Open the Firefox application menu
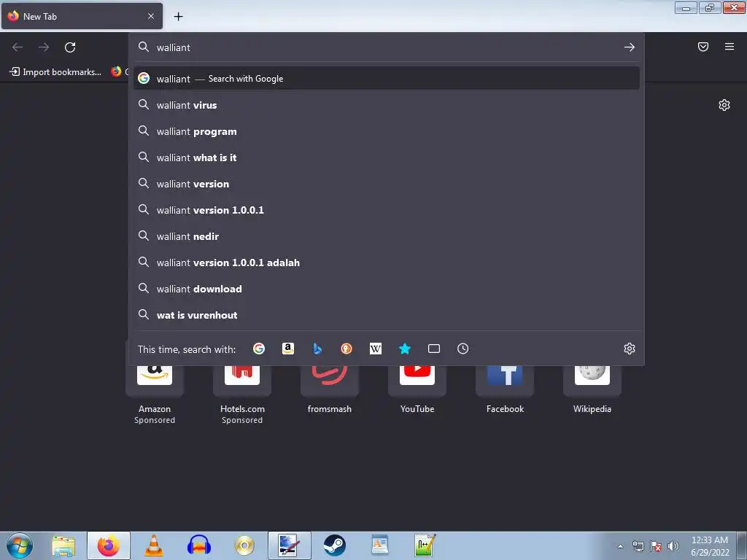747x560 pixels. coord(729,47)
